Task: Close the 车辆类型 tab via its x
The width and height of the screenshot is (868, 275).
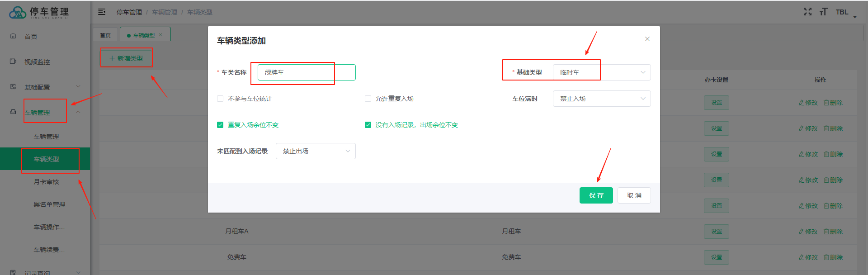Action: (160, 35)
